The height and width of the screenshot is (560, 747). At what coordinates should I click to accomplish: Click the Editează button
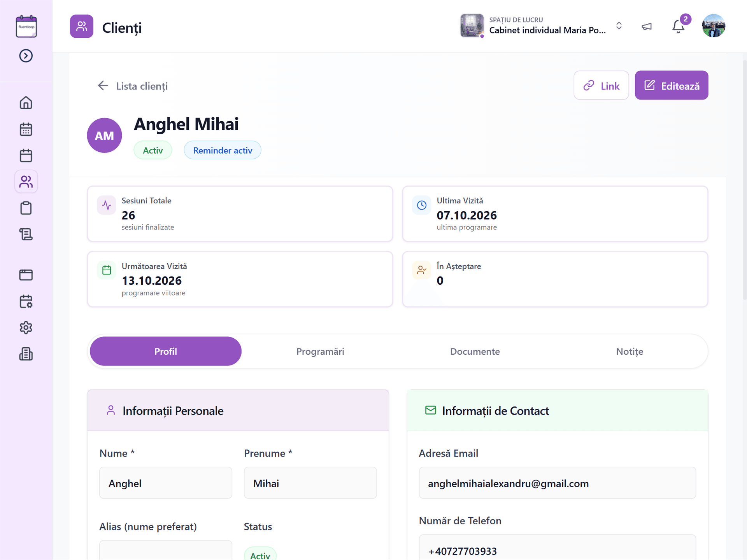tap(672, 85)
